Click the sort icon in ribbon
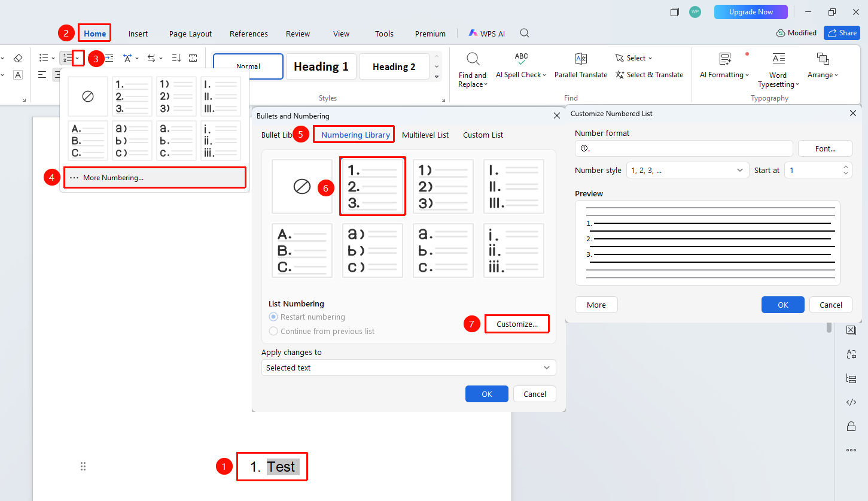 coord(176,58)
